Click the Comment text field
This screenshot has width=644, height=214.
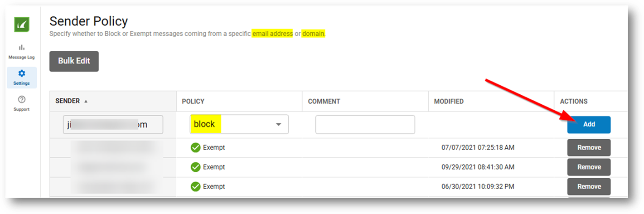365,125
